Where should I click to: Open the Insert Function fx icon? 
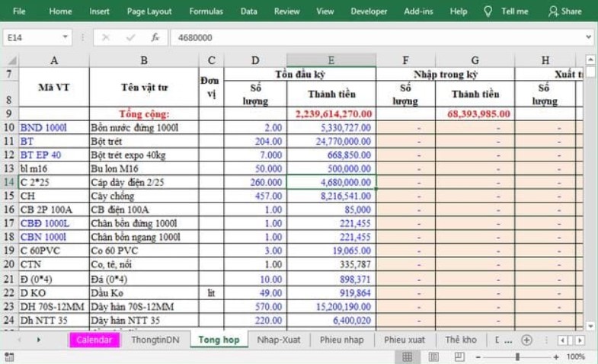155,37
